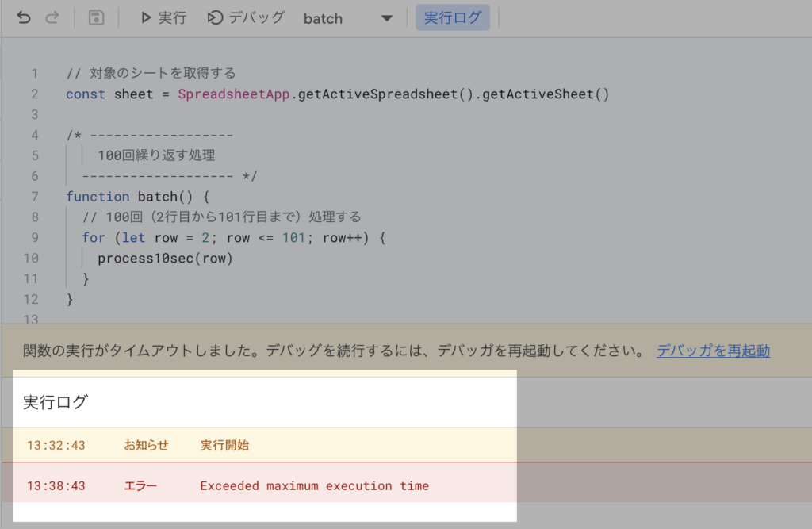The height and width of the screenshot is (529, 812).
Task: Run the script with the 実行 button
Action: point(163,17)
